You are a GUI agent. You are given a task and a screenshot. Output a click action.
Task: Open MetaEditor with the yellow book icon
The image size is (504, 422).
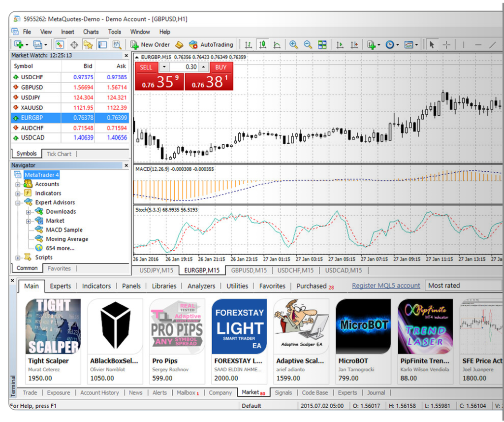coord(179,45)
